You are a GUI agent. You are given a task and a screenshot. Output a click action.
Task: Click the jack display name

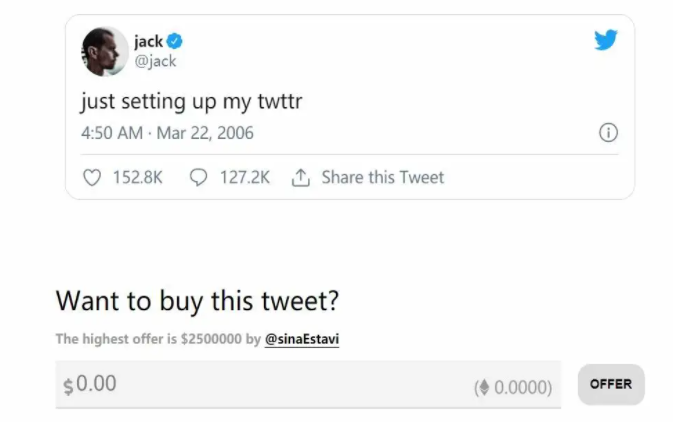(x=149, y=42)
